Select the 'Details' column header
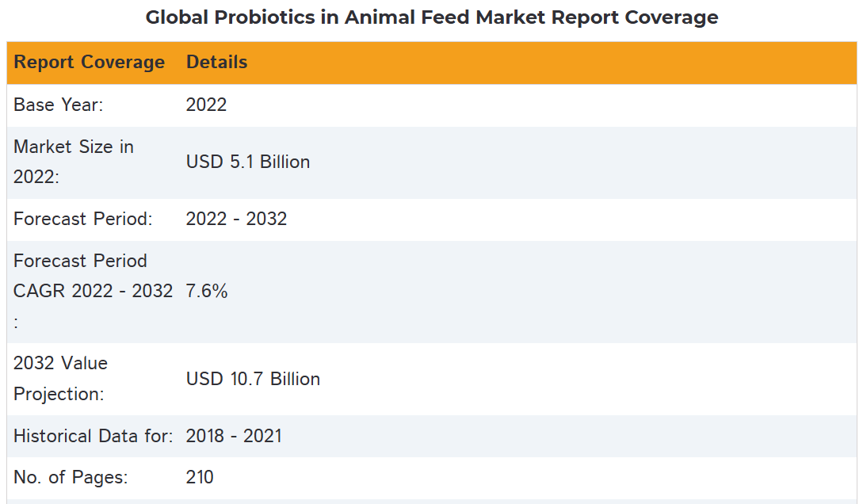This screenshot has width=863, height=504. coord(217,63)
